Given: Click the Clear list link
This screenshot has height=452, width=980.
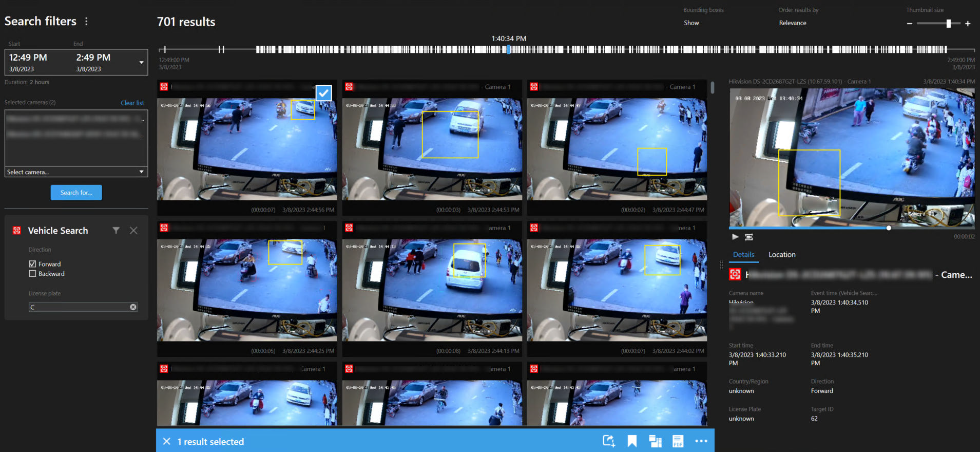Looking at the screenshot, I should [132, 103].
